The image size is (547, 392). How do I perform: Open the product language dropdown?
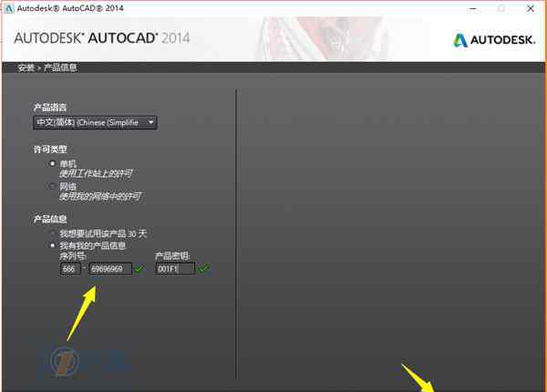[x=95, y=122]
